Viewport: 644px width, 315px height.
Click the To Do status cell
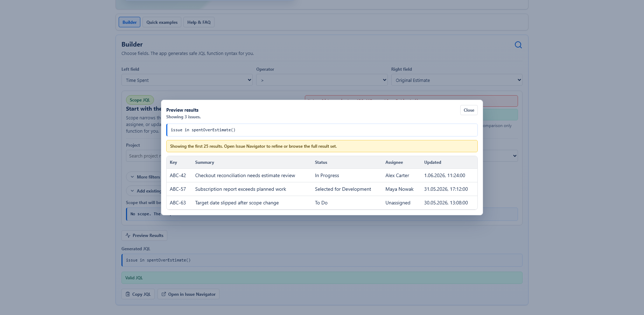(321, 203)
